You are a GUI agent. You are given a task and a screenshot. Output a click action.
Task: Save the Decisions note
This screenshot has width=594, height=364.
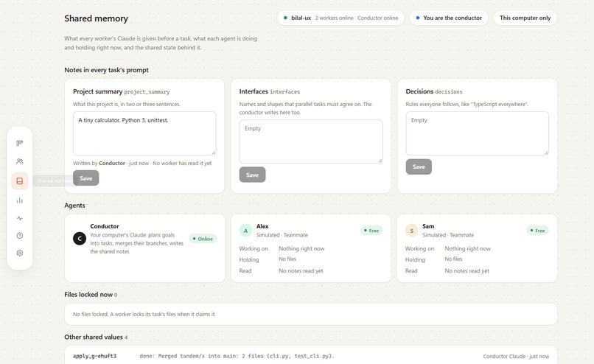point(419,167)
